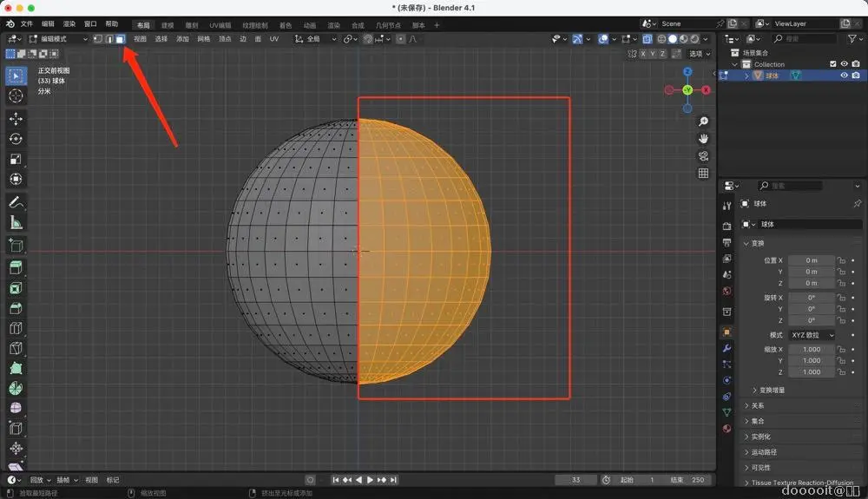Expand the 球体 object in outliner
Screen dimensions: 868x499
pyautogui.click(x=746, y=76)
